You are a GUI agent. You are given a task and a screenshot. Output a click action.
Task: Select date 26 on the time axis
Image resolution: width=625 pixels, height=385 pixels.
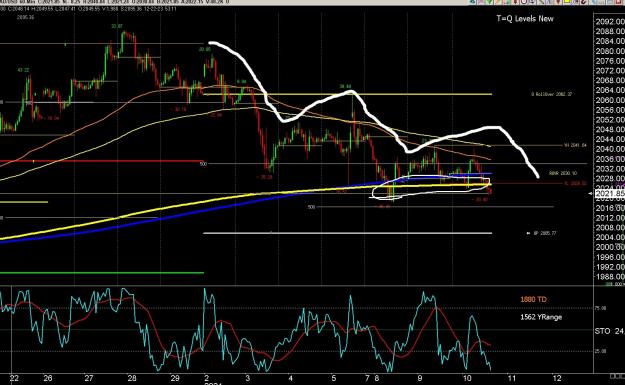click(48, 378)
